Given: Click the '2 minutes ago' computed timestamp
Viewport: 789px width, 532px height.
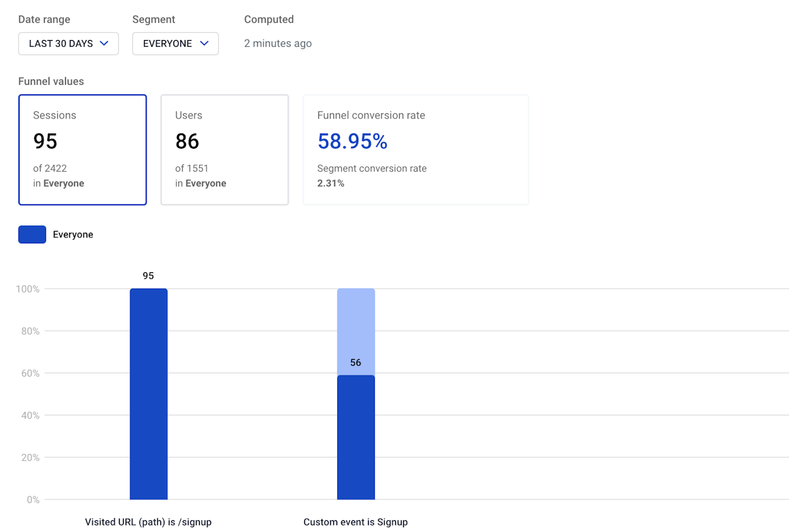Looking at the screenshot, I should coord(278,43).
